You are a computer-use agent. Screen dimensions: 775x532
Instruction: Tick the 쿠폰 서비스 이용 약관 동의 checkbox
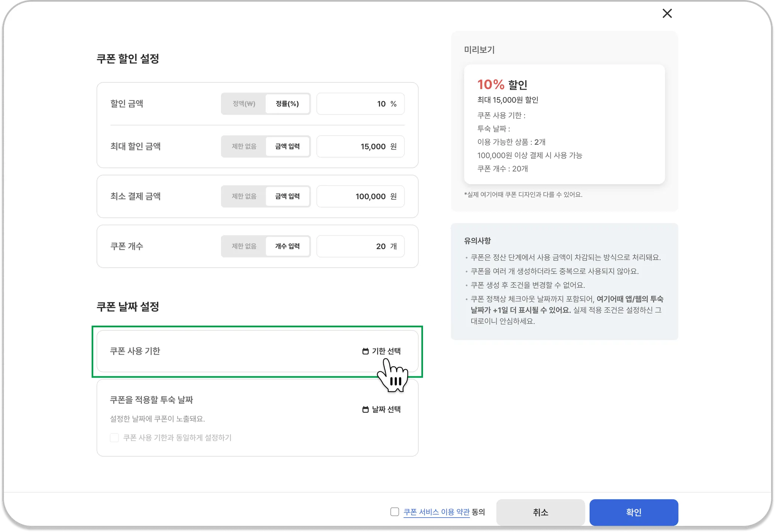click(x=395, y=512)
